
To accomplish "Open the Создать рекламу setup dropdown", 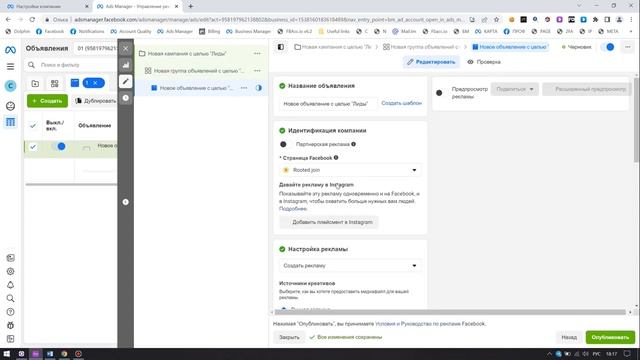I will [350, 265].
